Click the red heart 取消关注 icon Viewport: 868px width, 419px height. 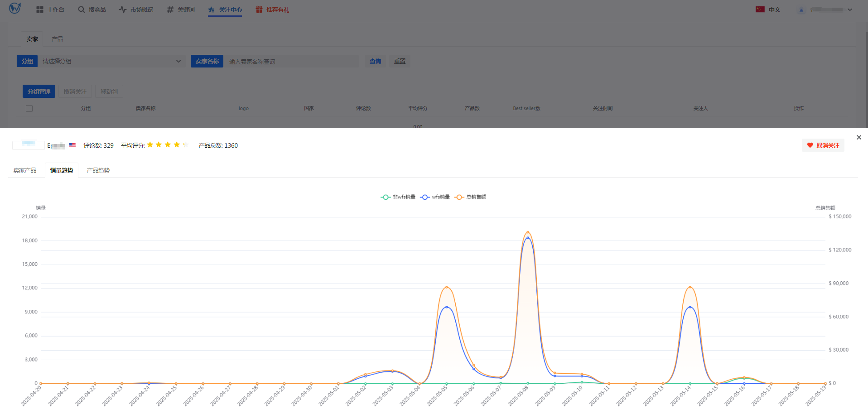(810, 145)
